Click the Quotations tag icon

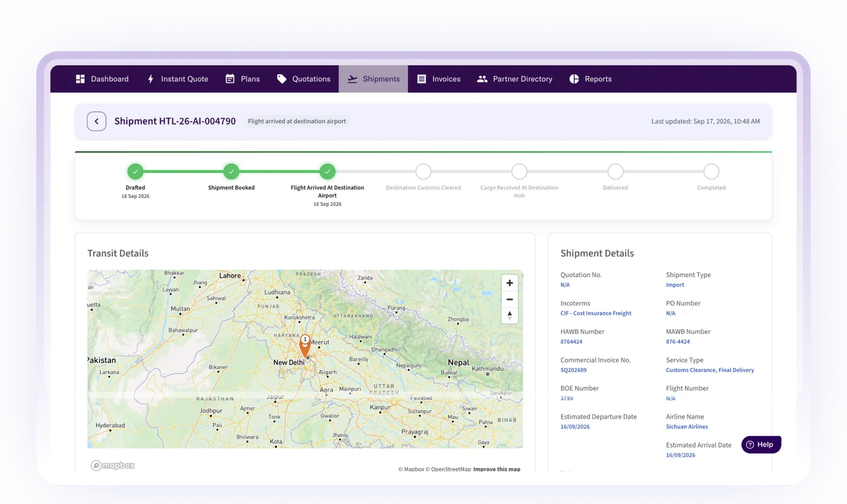click(x=281, y=79)
